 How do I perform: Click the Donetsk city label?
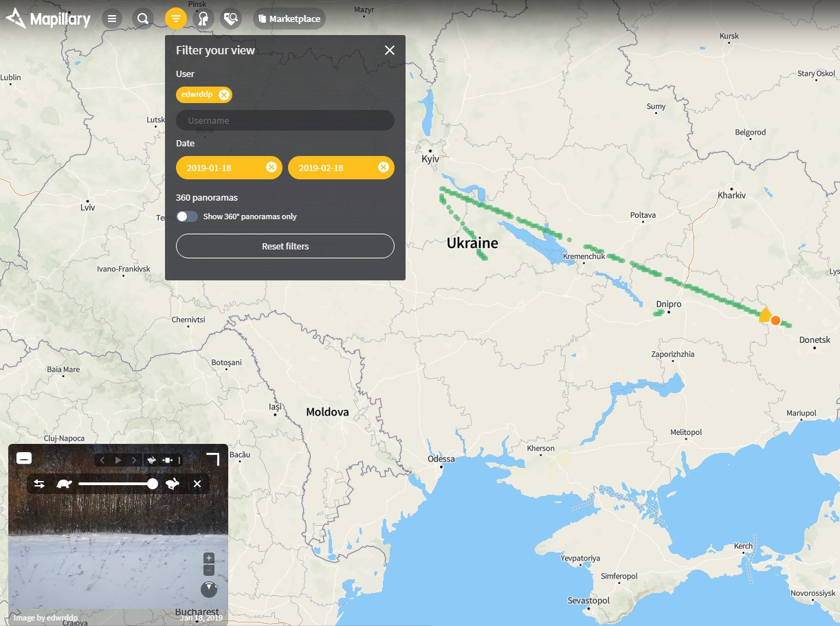point(815,339)
